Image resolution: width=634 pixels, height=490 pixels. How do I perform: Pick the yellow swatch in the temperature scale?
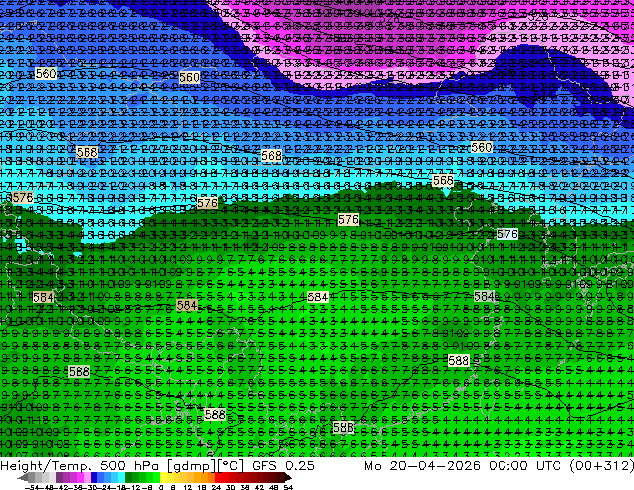coord(163,478)
